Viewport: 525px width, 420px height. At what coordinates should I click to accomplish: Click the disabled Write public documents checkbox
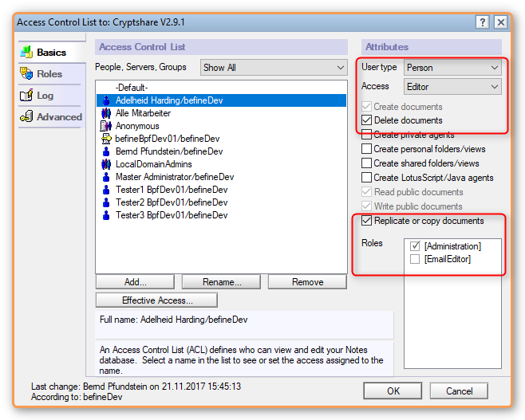(x=367, y=206)
